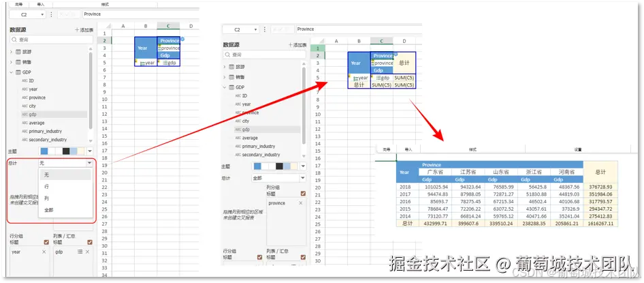Switch to 设置 tab above result table
This screenshot has width=644, height=283.
coord(578,150)
